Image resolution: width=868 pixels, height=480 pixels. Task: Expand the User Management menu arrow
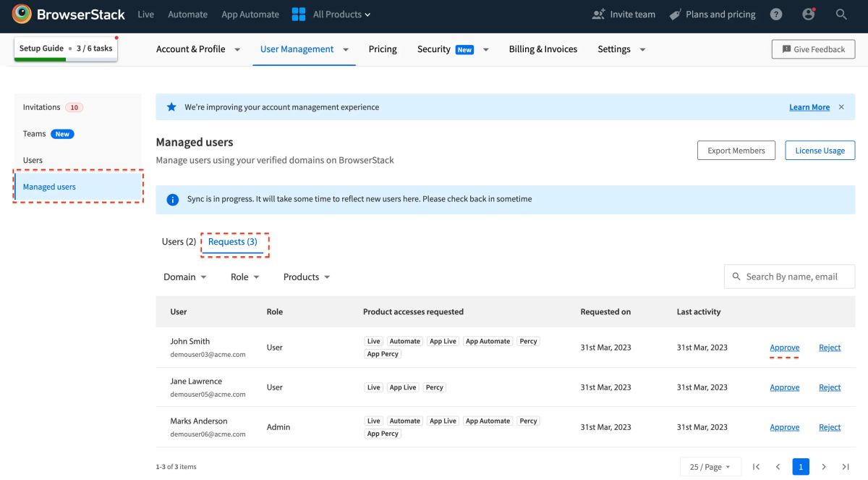[346, 49]
